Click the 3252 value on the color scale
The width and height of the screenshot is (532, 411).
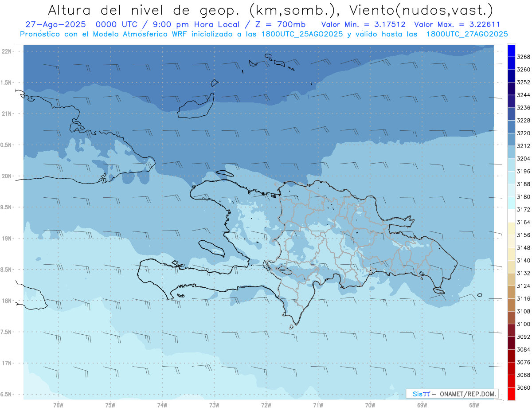coord(524,82)
